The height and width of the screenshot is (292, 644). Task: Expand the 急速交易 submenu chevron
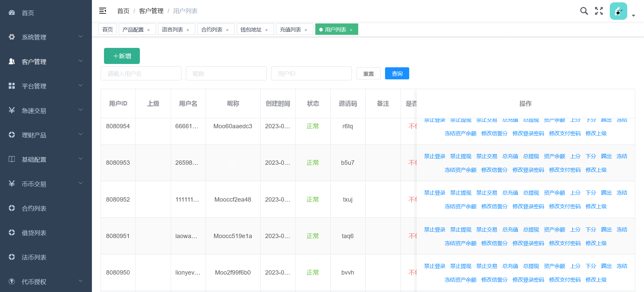coord(80,110)
